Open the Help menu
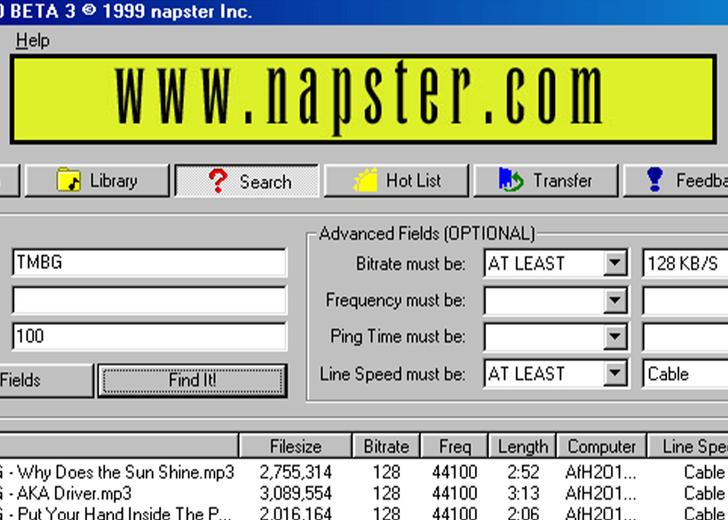 click(x=32, y=40)
